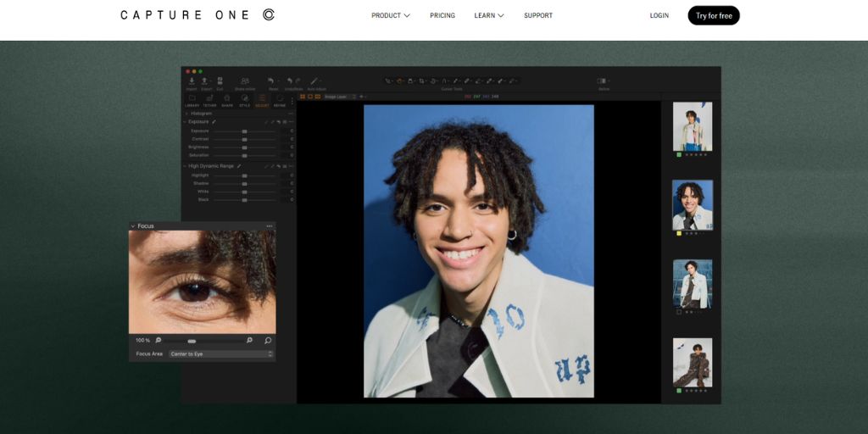Click the Share online icon
The height and width of the screenshot is (434, 868).
[x=245, y=81]
